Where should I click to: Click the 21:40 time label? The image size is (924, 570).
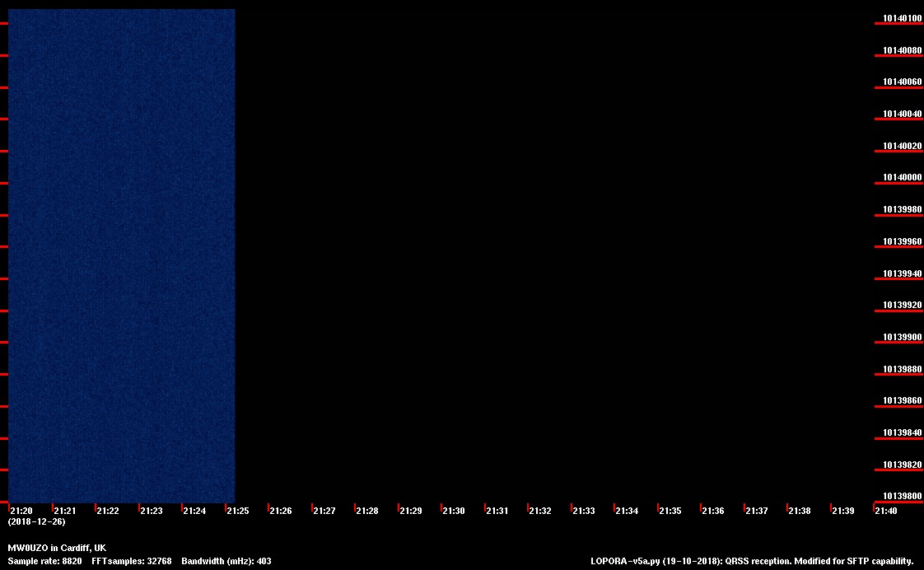click(x=886, y=511)
